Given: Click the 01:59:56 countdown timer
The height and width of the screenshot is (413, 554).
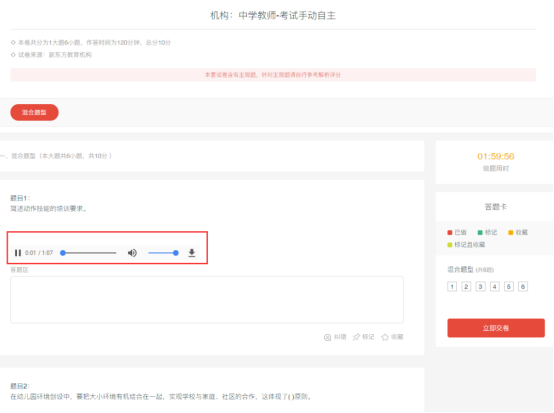Looking at the screenshot, I should (495, 157).
